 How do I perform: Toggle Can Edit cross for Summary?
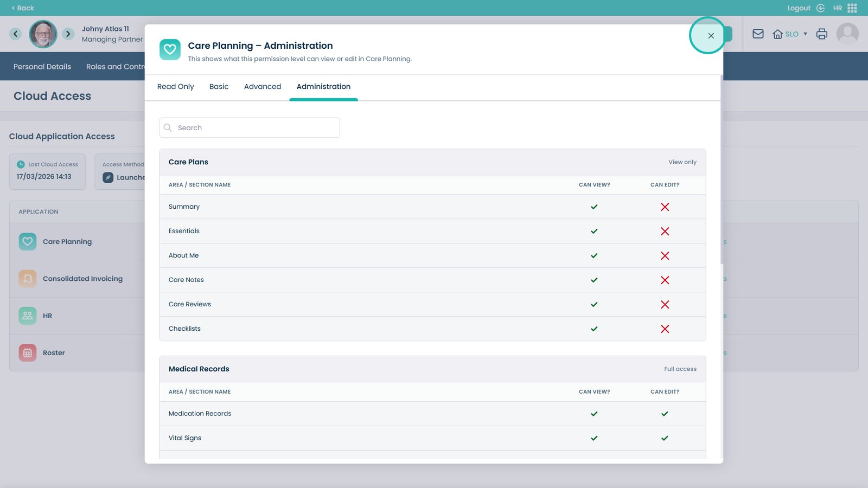(x=665, y=207)
